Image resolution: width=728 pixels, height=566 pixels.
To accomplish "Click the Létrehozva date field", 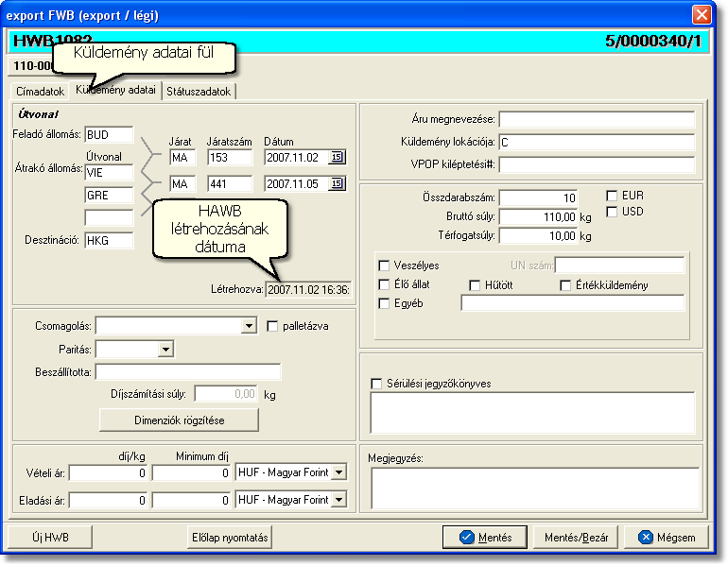I will 308,289.
